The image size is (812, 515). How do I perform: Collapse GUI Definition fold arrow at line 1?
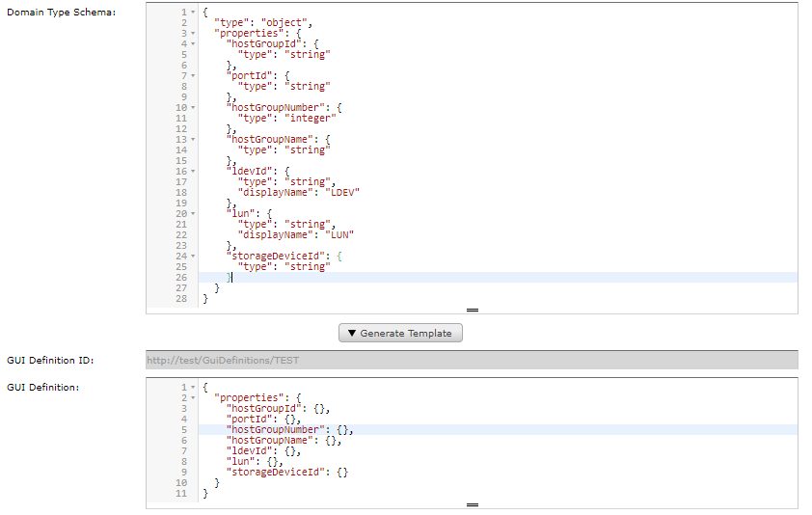[193, 387]
